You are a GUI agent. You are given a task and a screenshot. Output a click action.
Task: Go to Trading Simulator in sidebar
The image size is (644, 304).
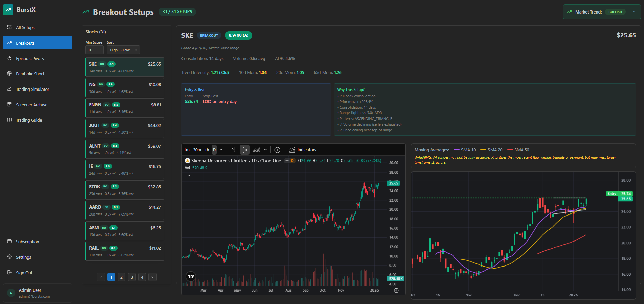pyautogui.click(x=32, y=89)
